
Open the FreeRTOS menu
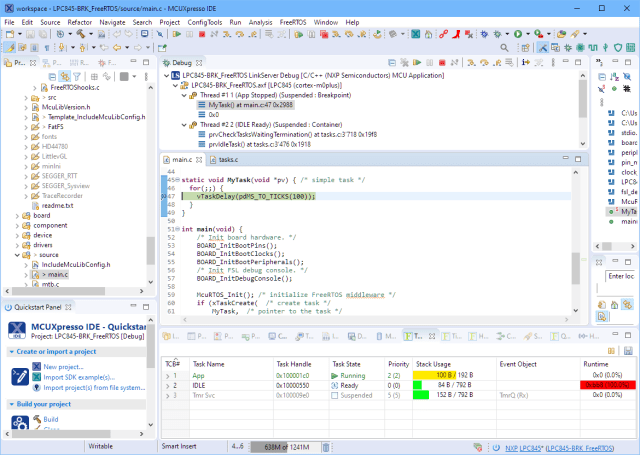click(293, 21)
